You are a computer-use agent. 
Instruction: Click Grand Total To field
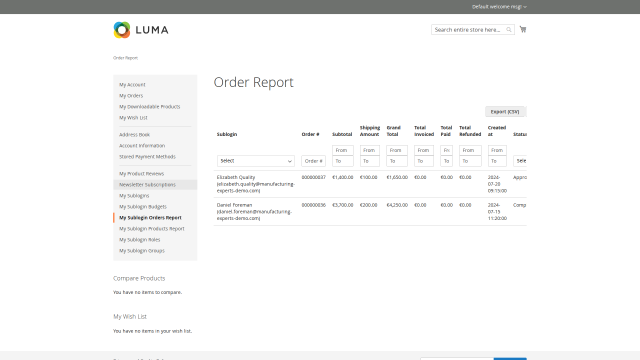pyautogui.click(x=397, y=161)
